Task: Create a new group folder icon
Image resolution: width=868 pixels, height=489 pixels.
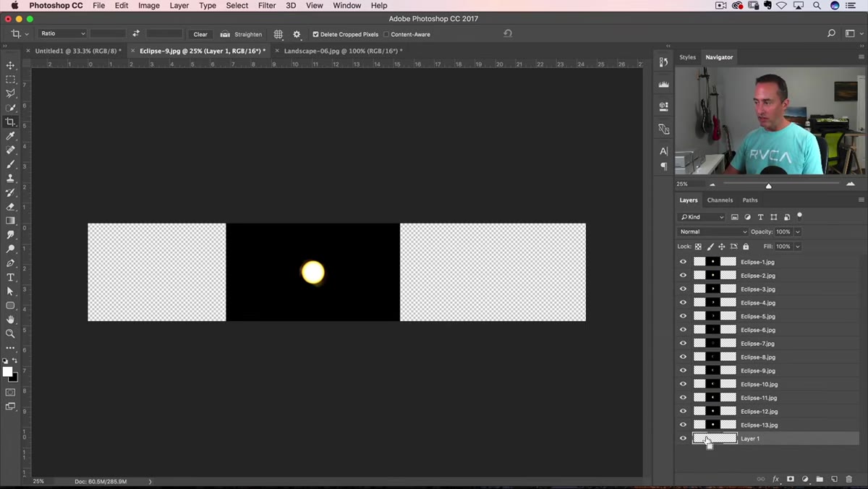Action: pos(820,479)
